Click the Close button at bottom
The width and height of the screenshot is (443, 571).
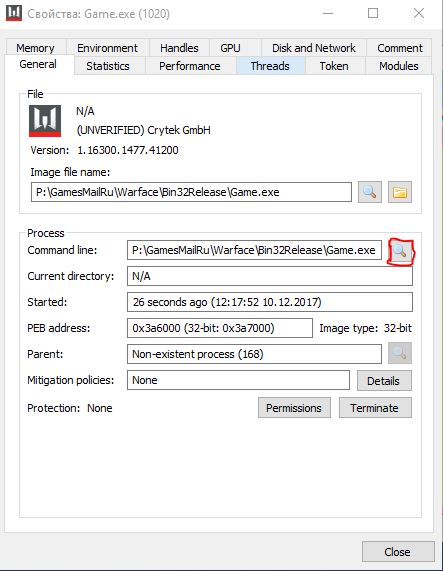(398, 552)
